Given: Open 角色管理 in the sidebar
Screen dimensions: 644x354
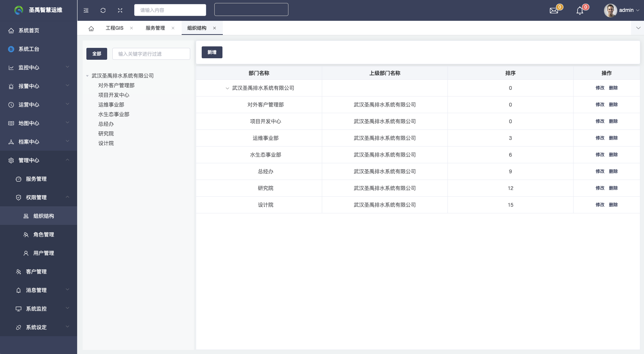Looking at the screenshot, I should (x=43, y=235).
